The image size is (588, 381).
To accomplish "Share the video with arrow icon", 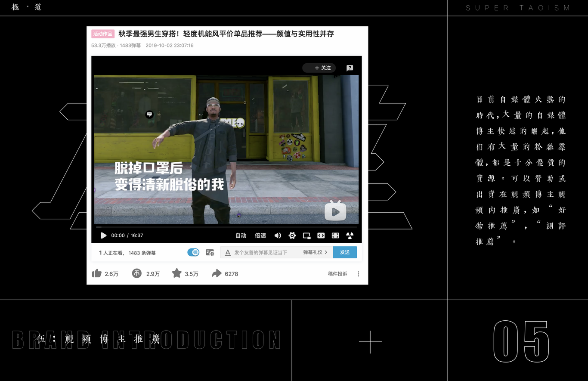I will click(217, 273).
